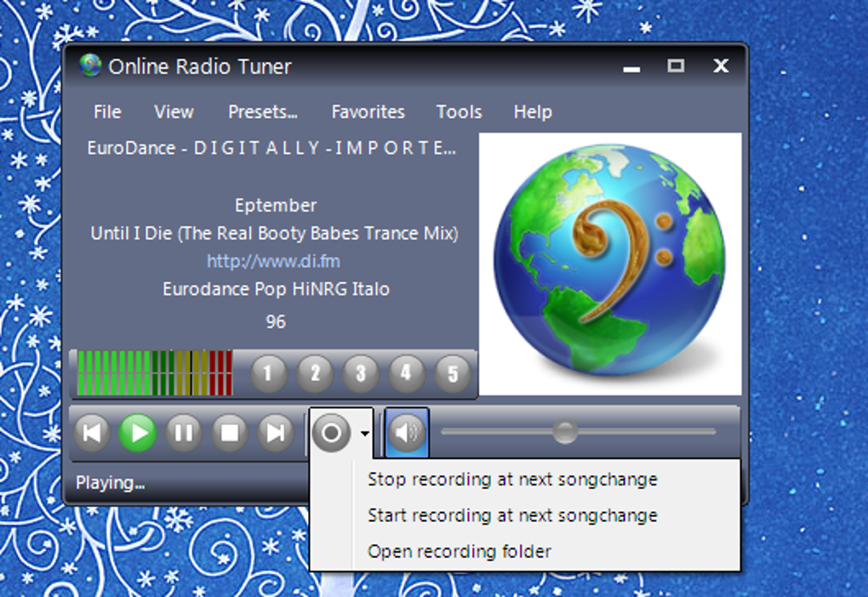This screenshot has width=868, height=597.
Task: Click the Online Radio Tuner title icon
Action: [x=90, y=65]
